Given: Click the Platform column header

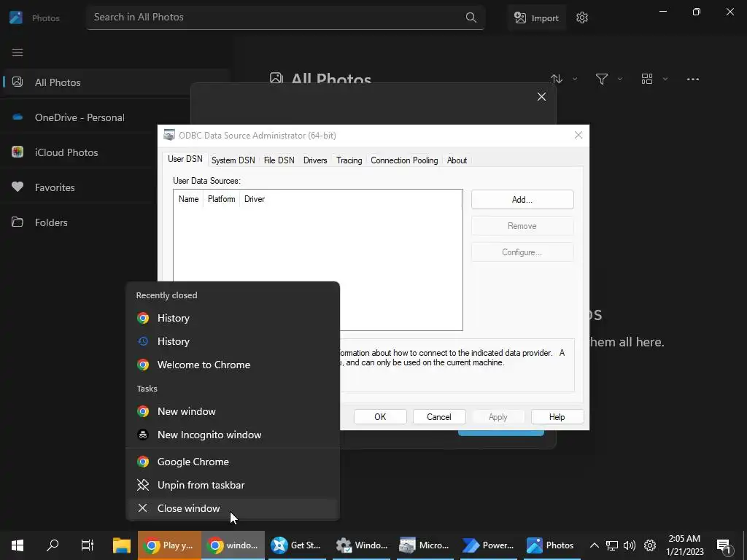Looking at the screenshot, I should pyautogui.click(x=222, y=199).
